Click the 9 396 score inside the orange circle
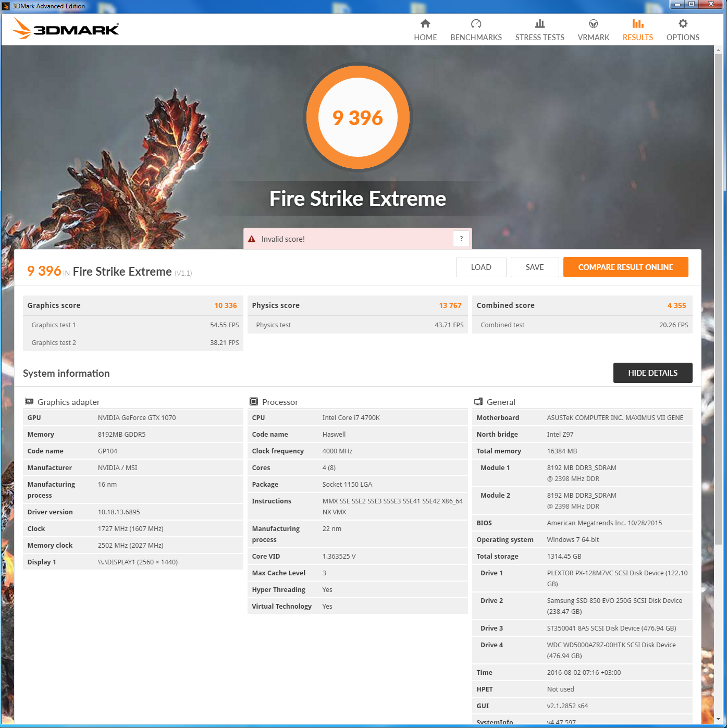The image size is (727, 728). pos(358,118)
